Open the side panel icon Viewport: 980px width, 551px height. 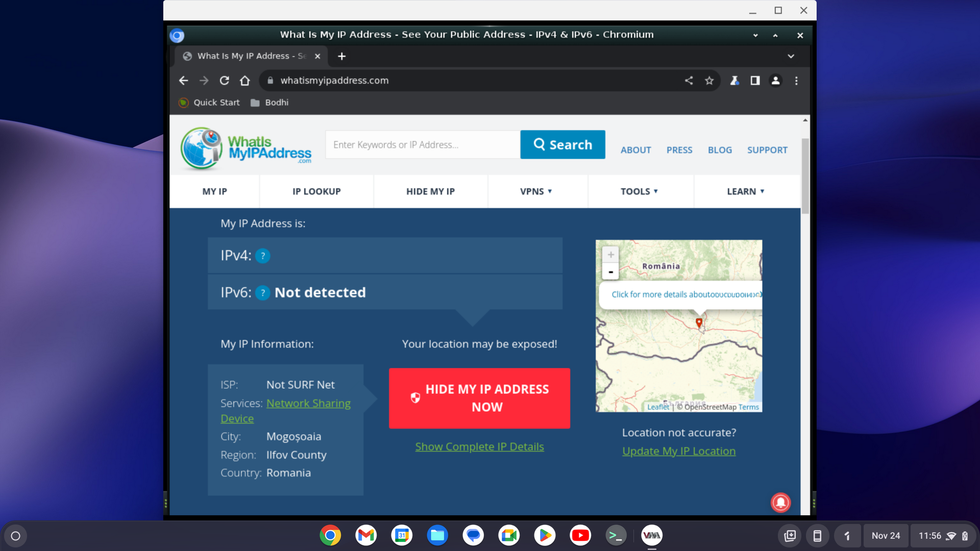pos(755,81)
